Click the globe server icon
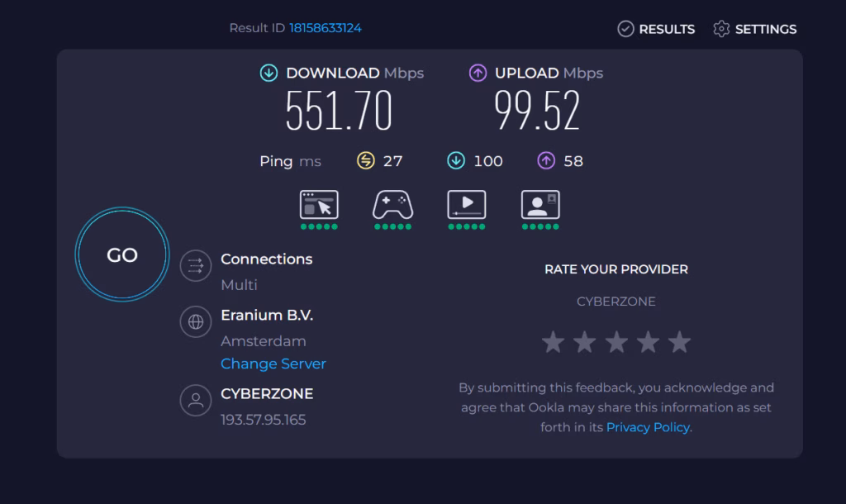 point(196,322)
